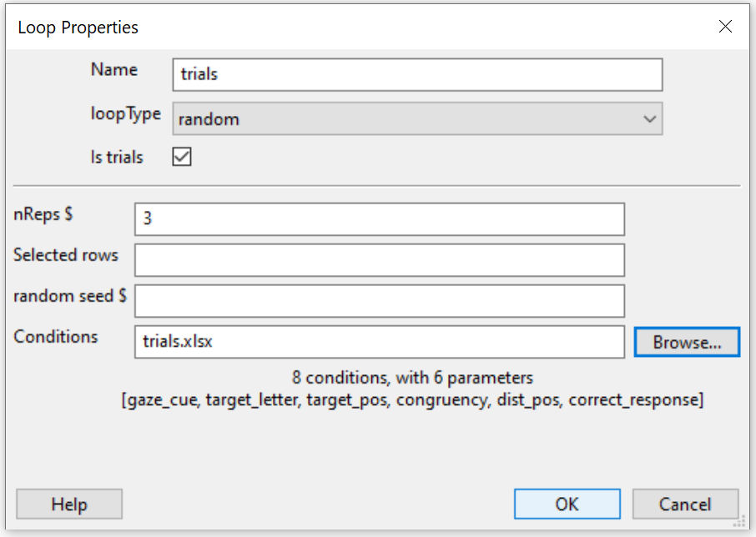
Task: Cancel the loop properties changes
Action: [685, 504]
